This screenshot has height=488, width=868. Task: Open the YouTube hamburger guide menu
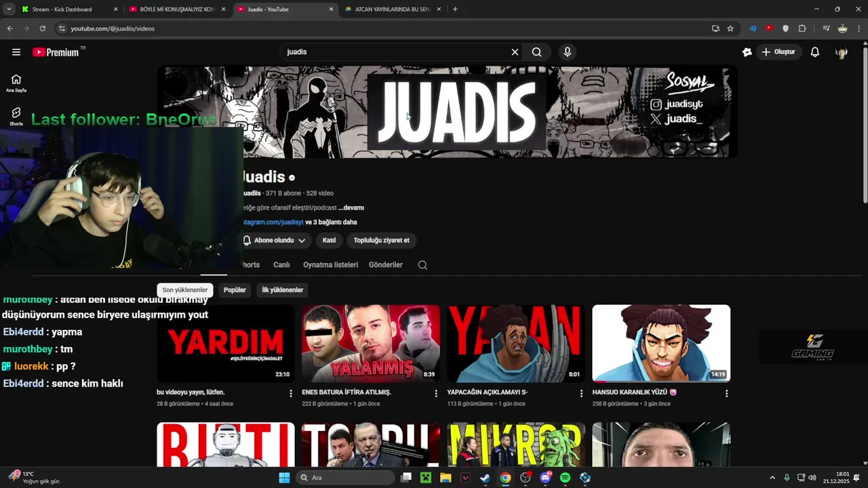pyautogui.click(x=16, y=52)
